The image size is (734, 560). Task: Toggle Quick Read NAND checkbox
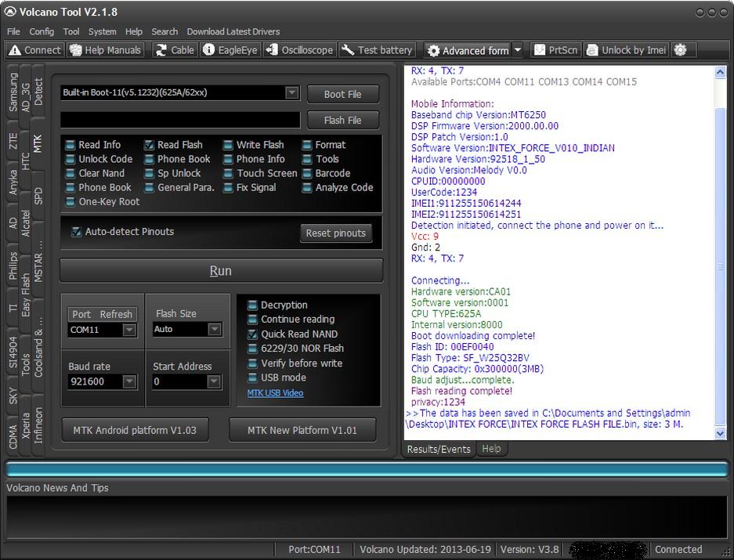point(252,334)
